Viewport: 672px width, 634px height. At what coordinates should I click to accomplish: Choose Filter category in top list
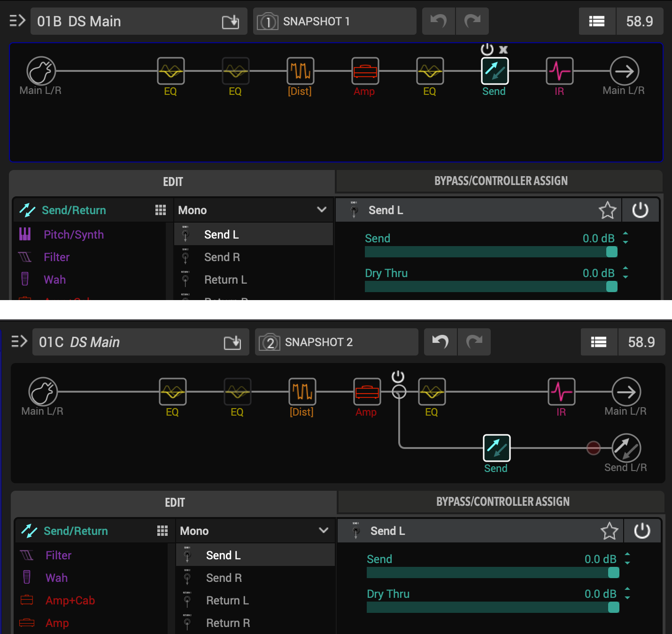[x=90, y=257]
